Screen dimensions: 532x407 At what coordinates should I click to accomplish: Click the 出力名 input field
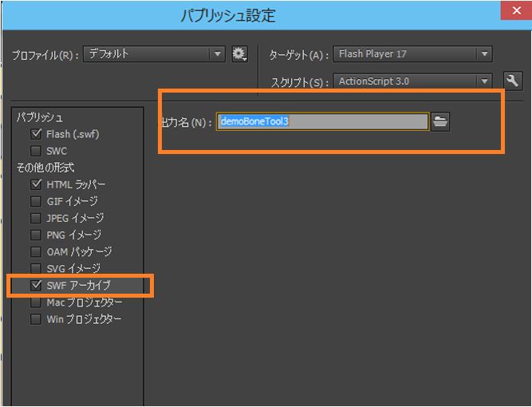[322, 121]
